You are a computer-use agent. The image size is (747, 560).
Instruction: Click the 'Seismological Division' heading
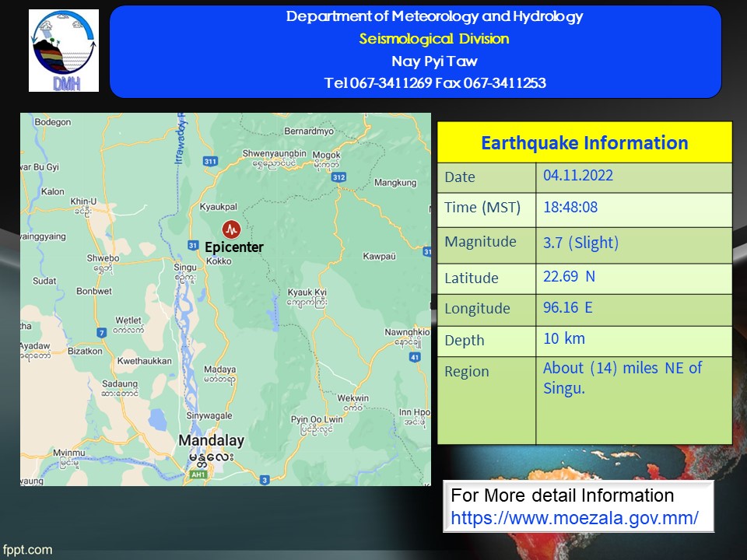click(x=434, y=39)
